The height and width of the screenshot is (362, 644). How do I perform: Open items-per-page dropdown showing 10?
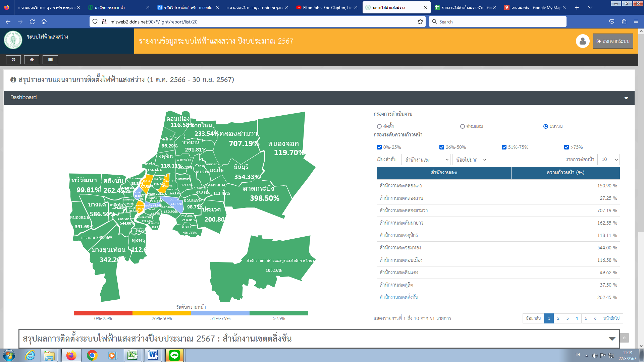click(x=608, y=160)
